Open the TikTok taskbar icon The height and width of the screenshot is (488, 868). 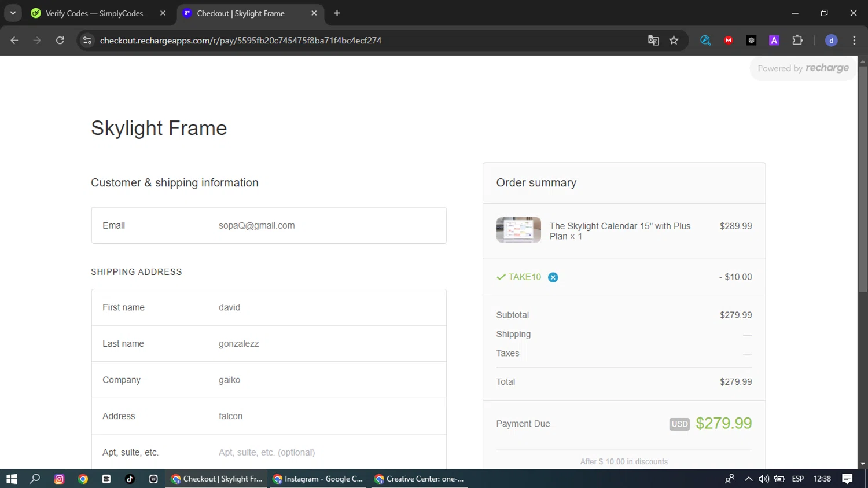pos(130,479)
